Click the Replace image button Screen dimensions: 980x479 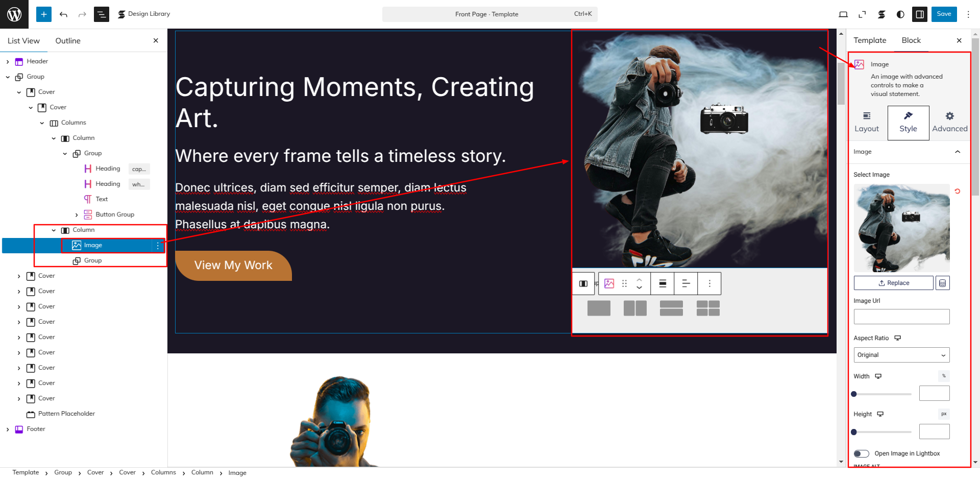pyautogui.click(x=894, y=283)
